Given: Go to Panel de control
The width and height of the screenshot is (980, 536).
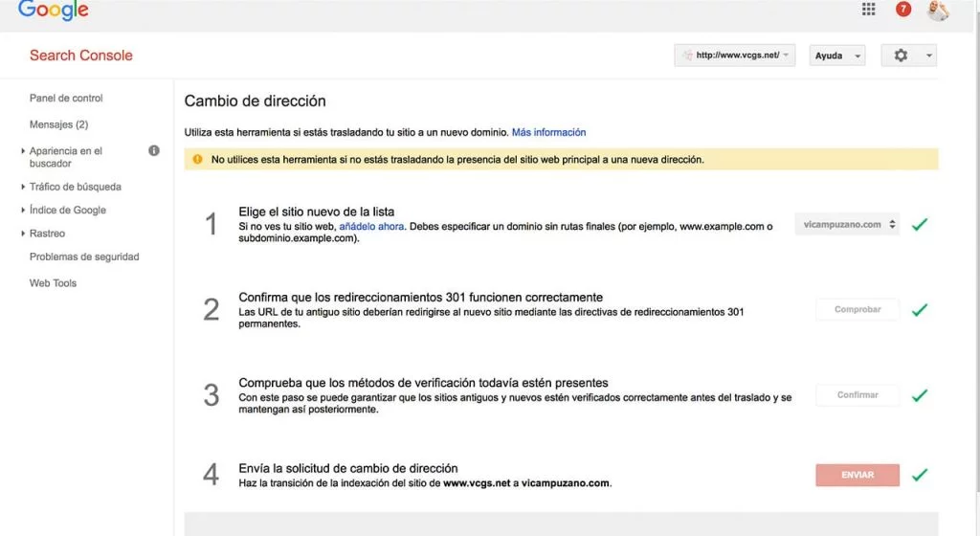Looking at the screenshot, I should (66, 98).
